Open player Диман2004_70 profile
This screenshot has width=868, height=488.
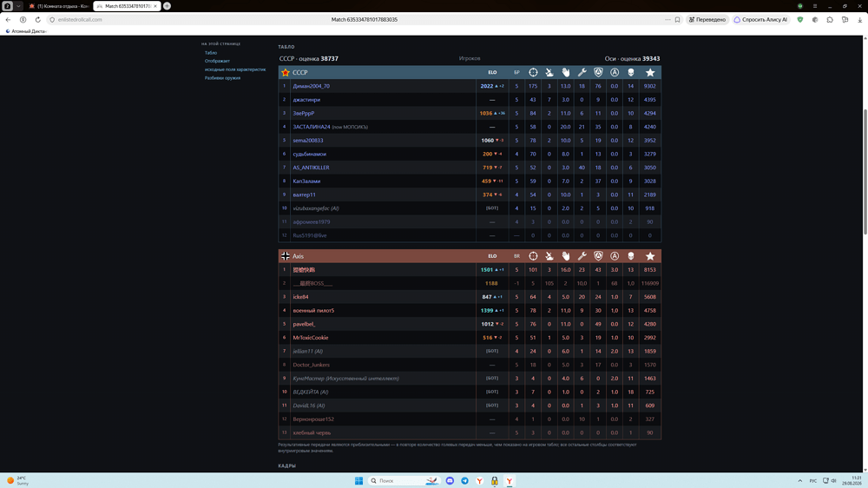pos(311,86)
